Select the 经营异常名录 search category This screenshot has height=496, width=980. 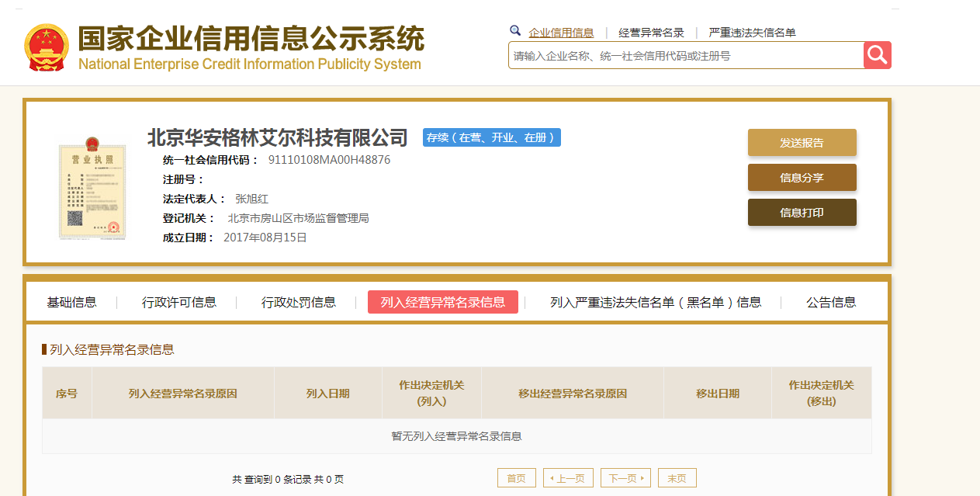click(x=651, y=33)
